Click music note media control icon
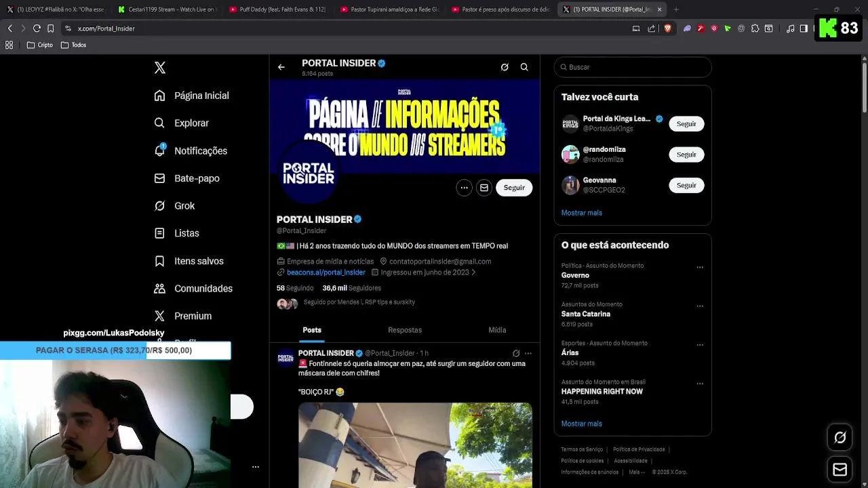 (x=791, y=28)
